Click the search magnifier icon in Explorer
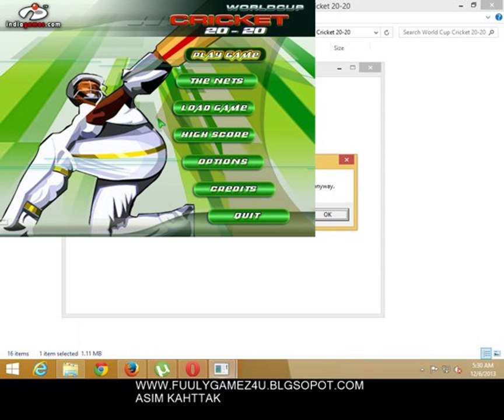 coord(492,32)
